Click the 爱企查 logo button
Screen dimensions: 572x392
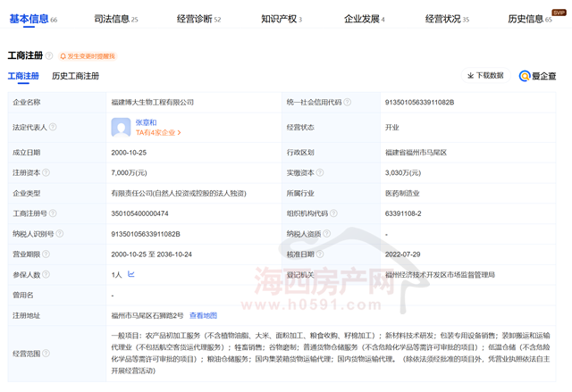coord(537,76)
